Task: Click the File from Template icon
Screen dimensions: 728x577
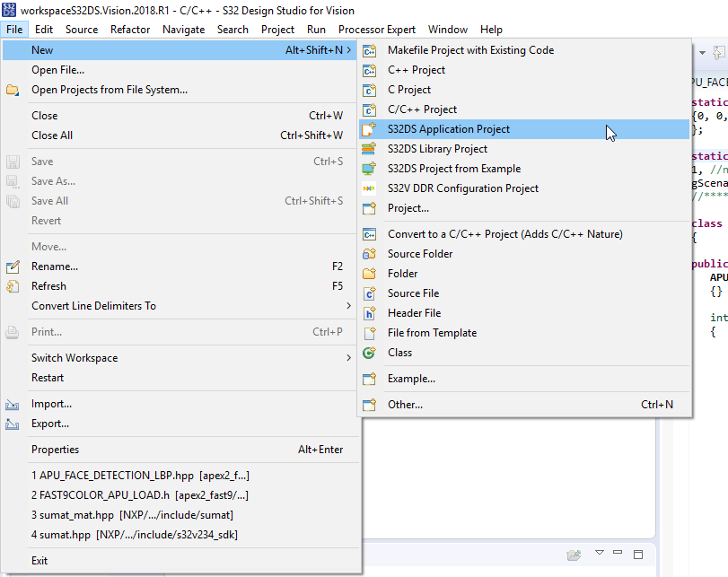Action: (369, 333)
